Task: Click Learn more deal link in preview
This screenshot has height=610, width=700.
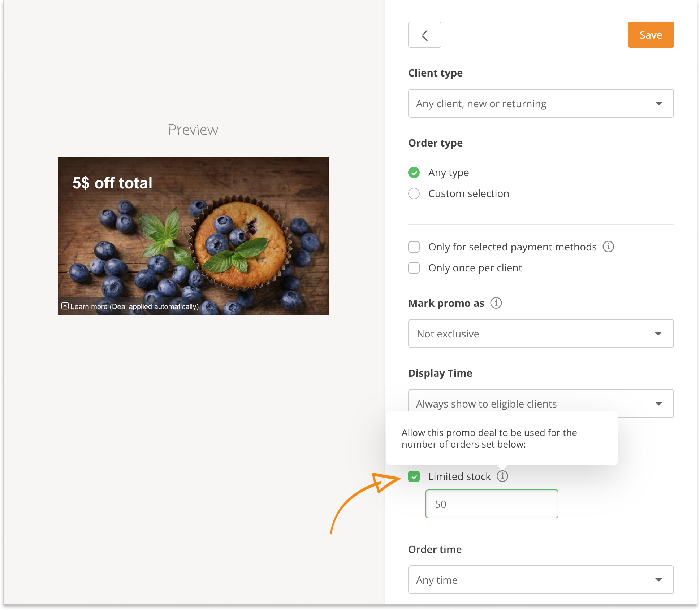Action: (134, 306)
